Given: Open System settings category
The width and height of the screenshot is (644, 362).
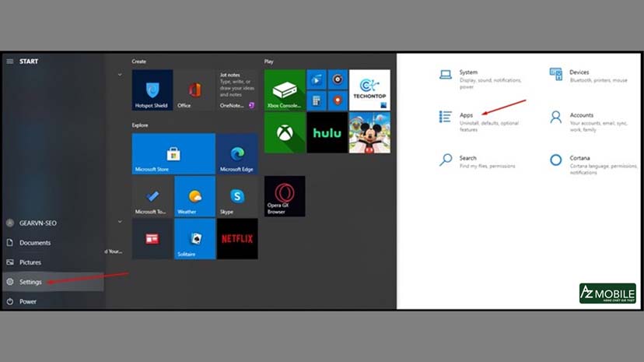Looking at the screenshot, I should coord(467,72).
